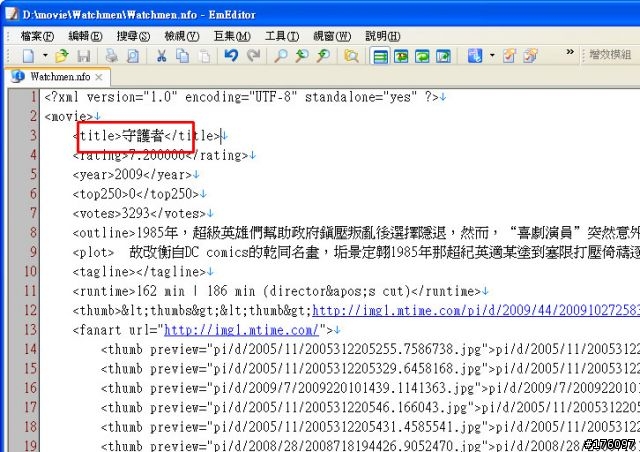Open the 視窗(W) menu
The height and width of the screenshot is (452, 640).
(x=332, y=36)
